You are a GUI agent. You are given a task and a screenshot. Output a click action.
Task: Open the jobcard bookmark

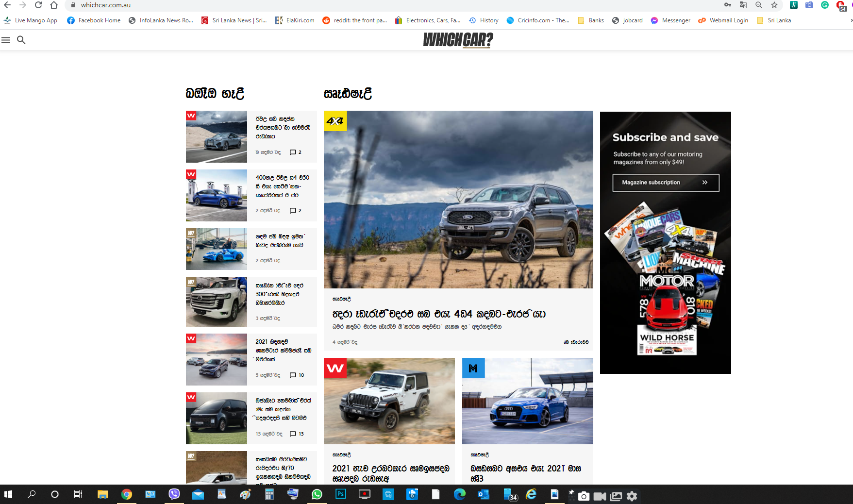pyautogui.click(x=627, y=20)
